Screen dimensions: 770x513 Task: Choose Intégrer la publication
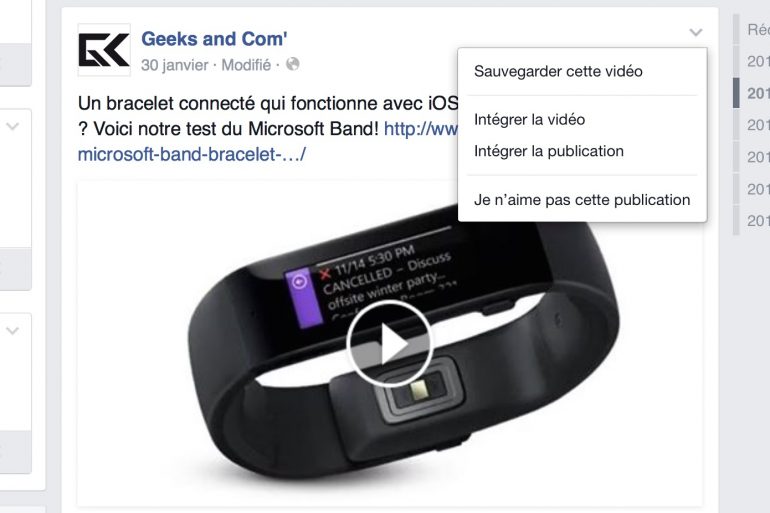(549, 151)
